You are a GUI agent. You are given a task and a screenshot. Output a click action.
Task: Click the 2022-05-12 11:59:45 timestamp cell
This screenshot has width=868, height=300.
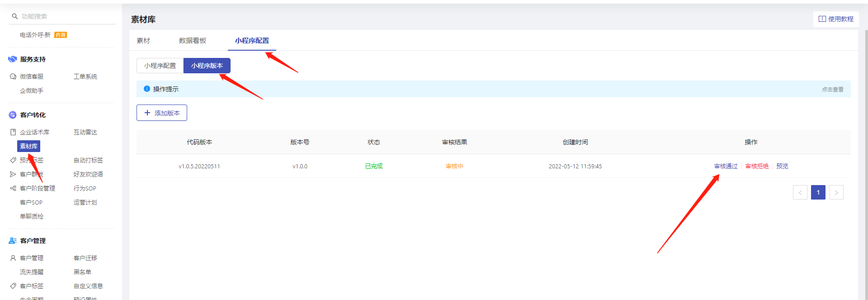pos(575,166)
